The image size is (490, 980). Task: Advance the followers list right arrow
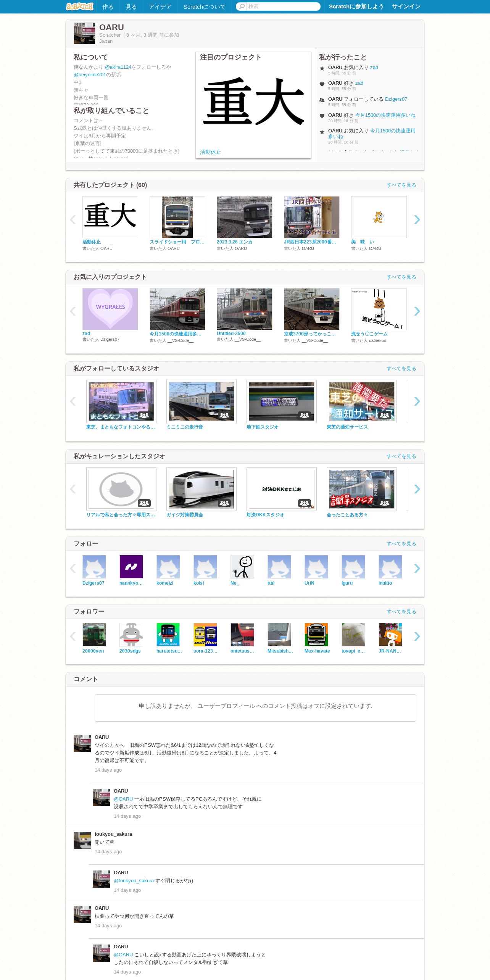[417, 636]
